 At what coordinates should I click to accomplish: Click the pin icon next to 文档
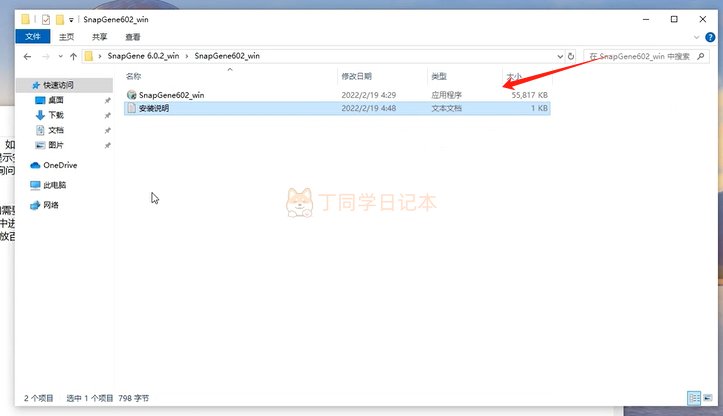(x=107, y=131)
